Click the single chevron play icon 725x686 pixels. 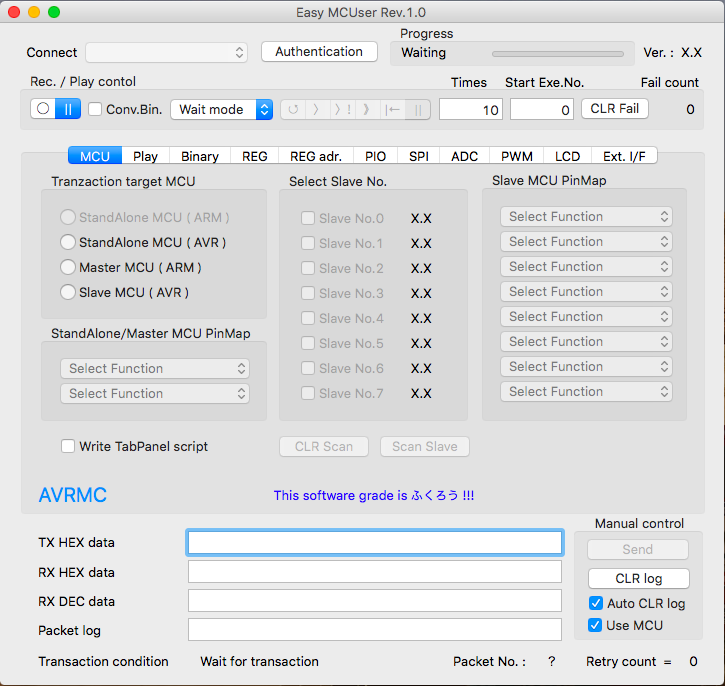316,110
